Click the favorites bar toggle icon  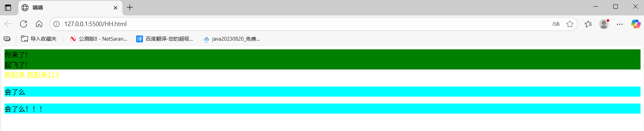tap(7, 39)
